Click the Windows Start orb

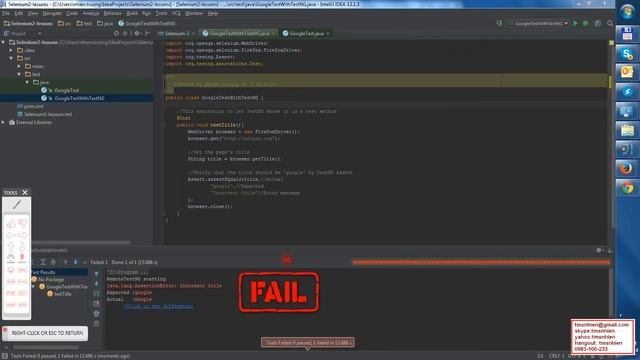[627, 11]
